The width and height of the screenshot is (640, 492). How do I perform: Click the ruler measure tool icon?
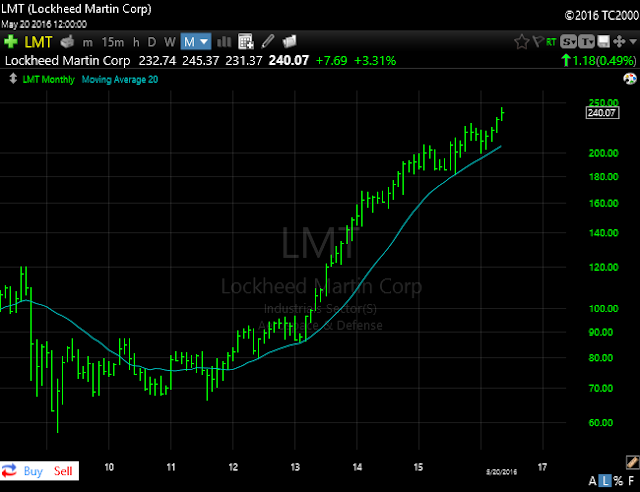632,462
